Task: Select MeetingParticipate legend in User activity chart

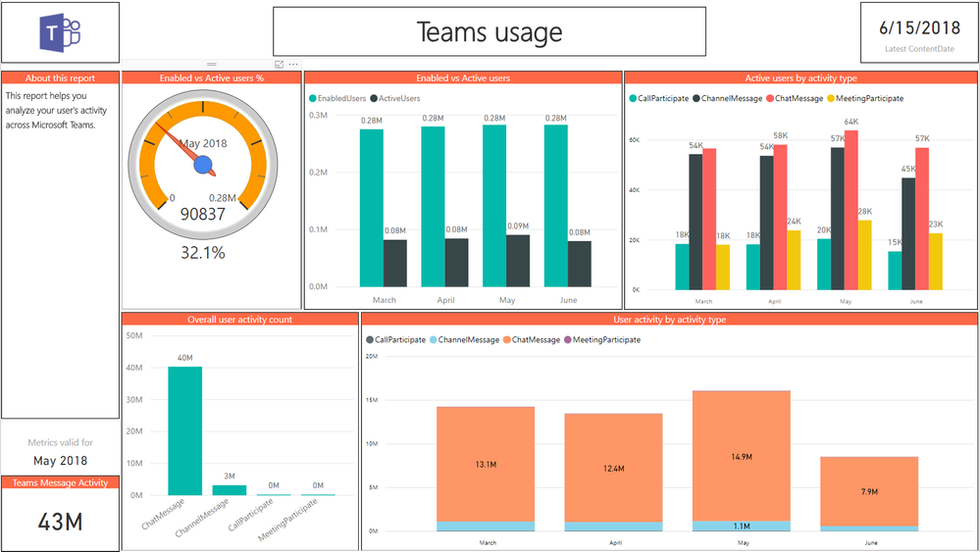Action: click(x=602, y=340)
